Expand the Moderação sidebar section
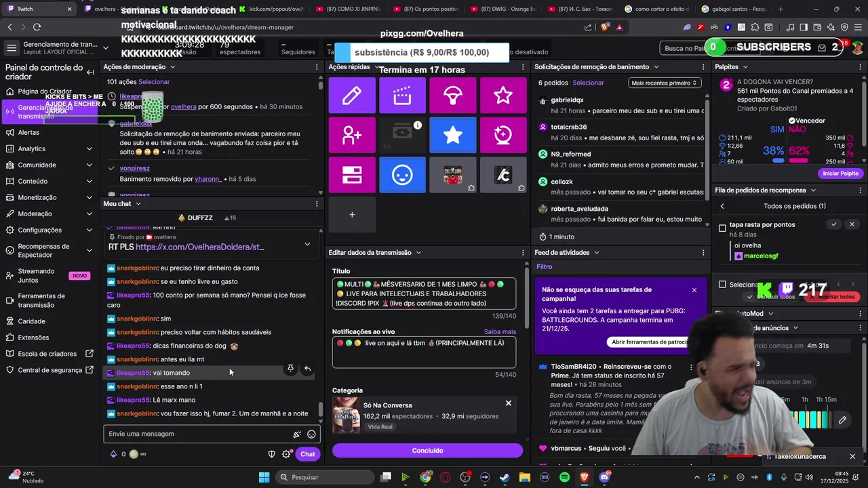The width and height of the screenshot is (868, 488). click(x=90, y=213)
